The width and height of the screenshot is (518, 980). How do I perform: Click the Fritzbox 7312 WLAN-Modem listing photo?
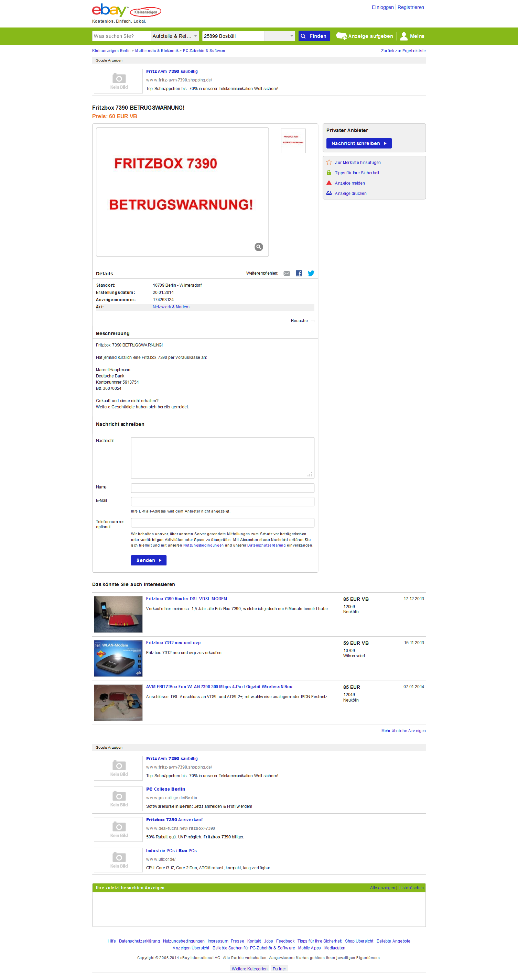point(118,659)
